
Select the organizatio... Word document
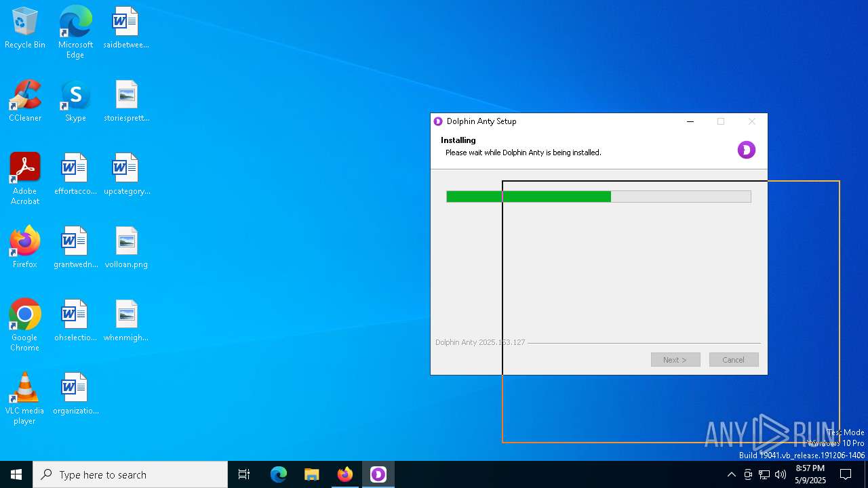pyautogui.click(x=75, y=394)
